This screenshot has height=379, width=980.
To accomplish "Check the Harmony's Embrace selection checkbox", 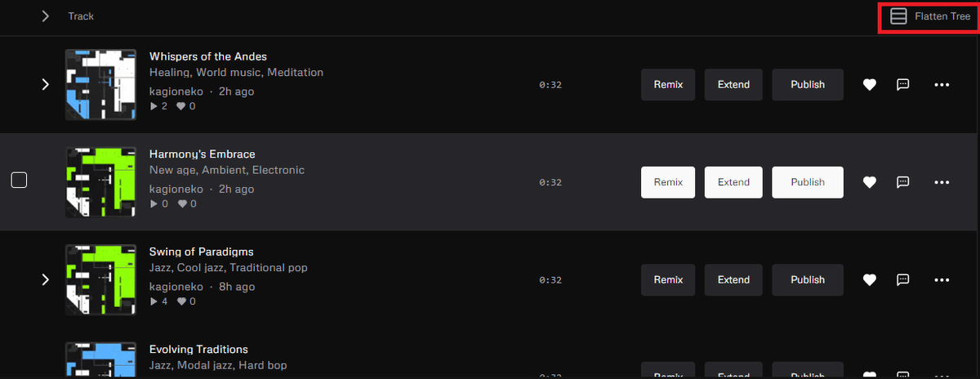I will pos(19,181).
